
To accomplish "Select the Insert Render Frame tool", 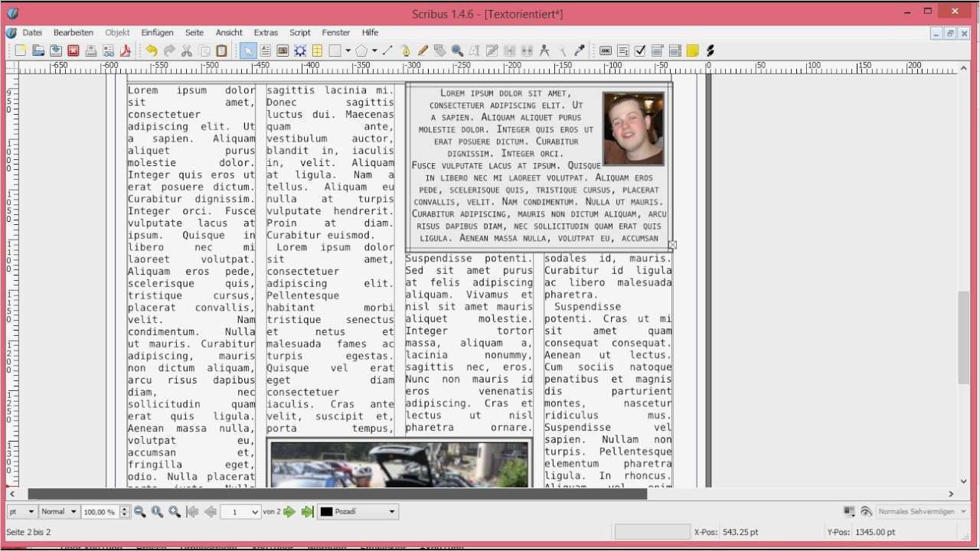I will tap(300, 51).
